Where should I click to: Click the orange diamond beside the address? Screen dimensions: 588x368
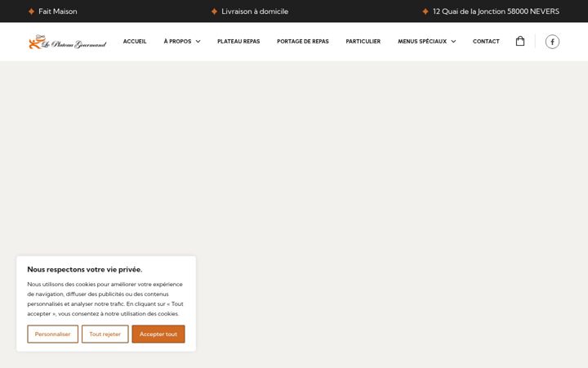pos(425,11)
